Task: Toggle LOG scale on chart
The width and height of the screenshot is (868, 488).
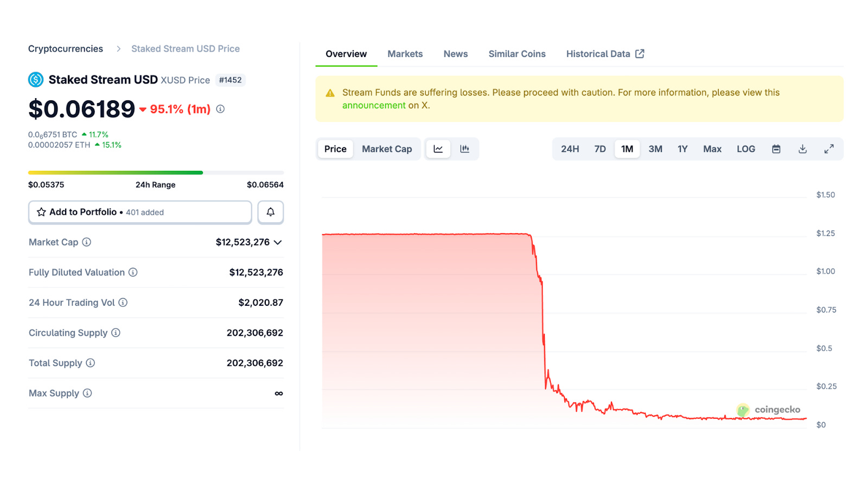Action: pyautogui.click(x=746, y=149)
